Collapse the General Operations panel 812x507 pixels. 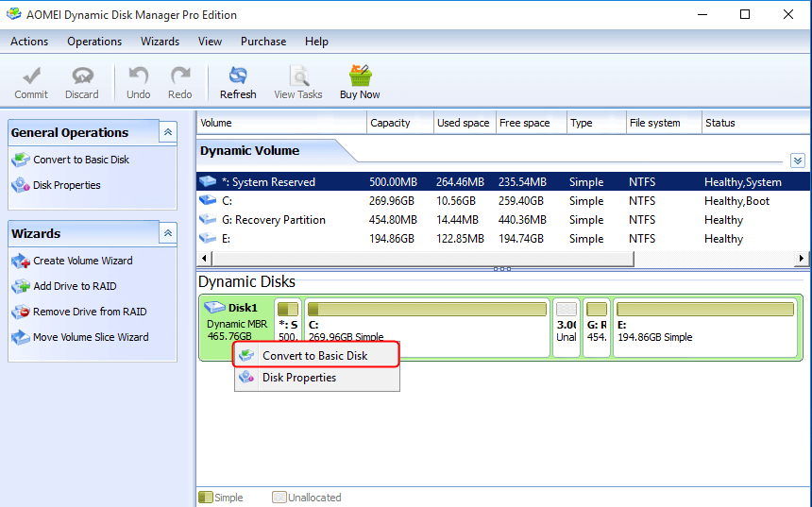point(168,132)
